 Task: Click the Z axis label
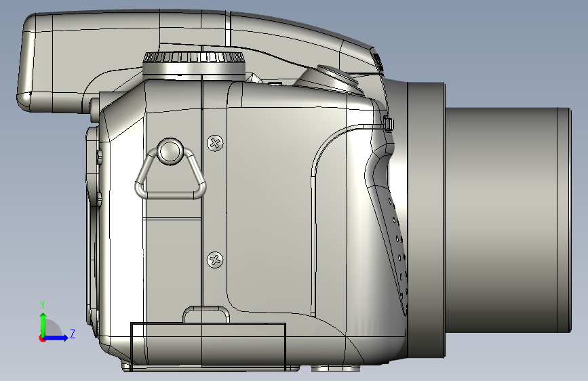pyautogui.click(x=73, y=334)
